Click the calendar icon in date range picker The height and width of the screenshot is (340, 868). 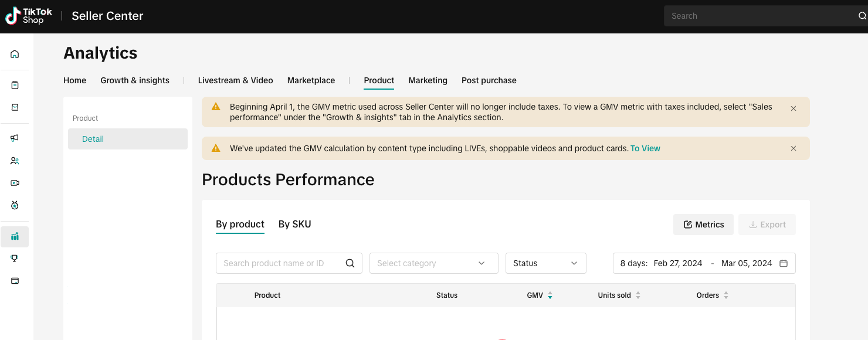click(783, 263)
